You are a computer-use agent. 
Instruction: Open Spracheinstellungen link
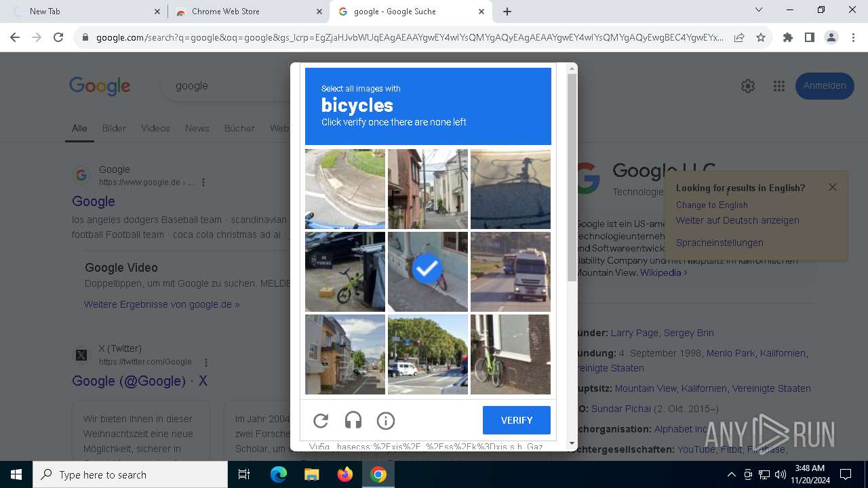point(719,243)
